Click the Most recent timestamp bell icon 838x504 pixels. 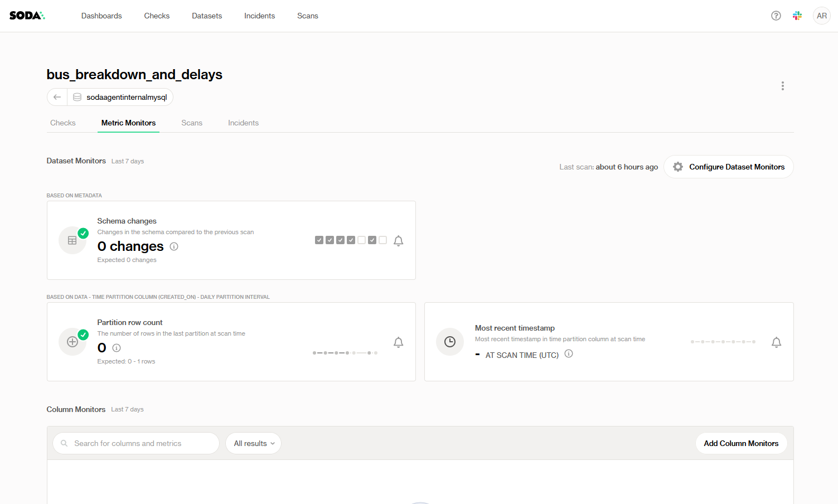[x=776, y=342]
